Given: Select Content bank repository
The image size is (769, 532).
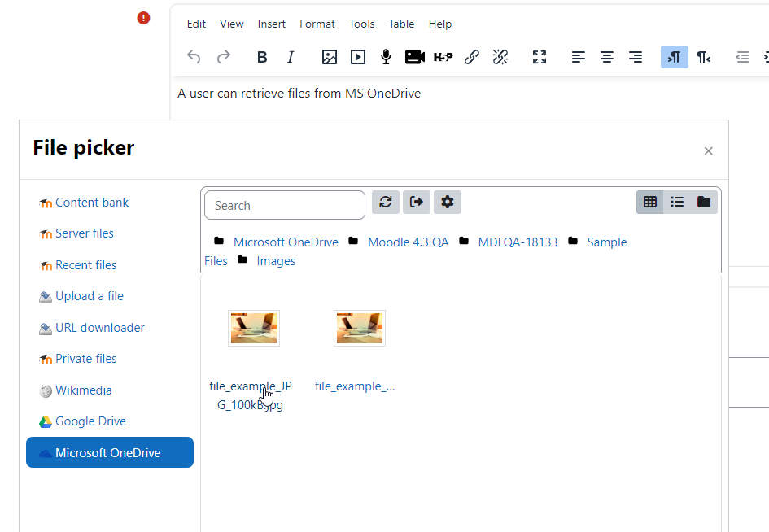Looking at the screenshot, I should point(84,203).
